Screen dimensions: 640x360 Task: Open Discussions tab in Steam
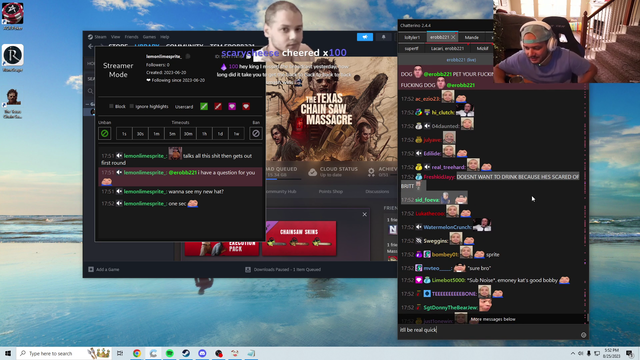[377, 191]
